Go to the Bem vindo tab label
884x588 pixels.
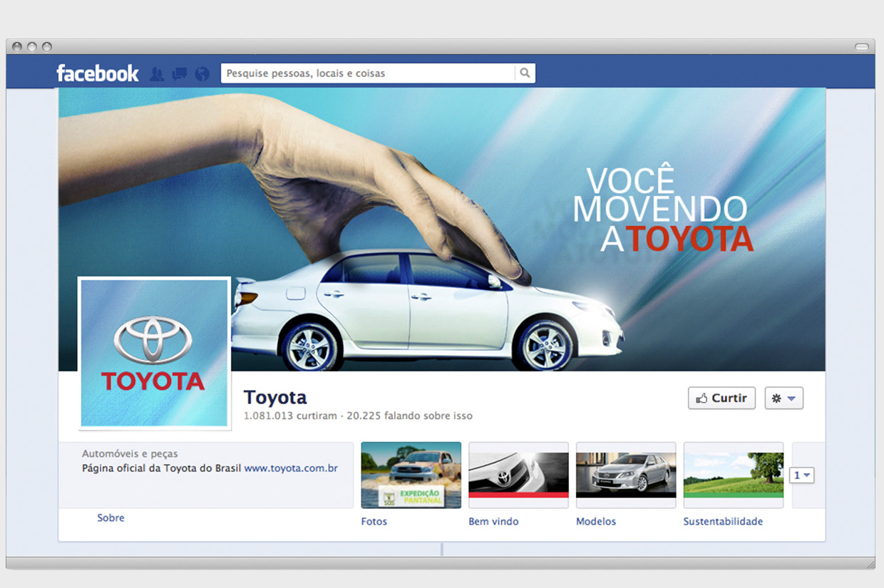493,522
